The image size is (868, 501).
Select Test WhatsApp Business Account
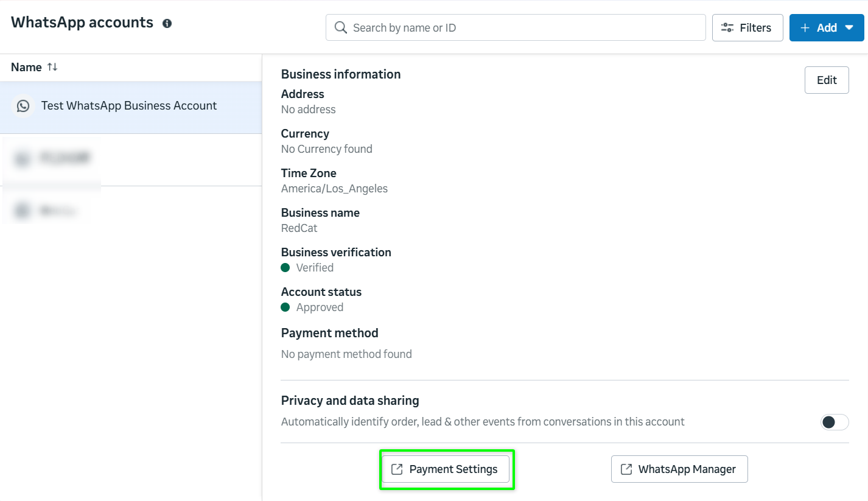(129, 106)
